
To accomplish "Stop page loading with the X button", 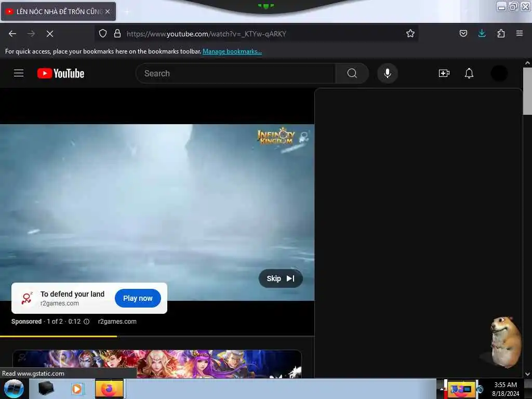I will (50, 34).
